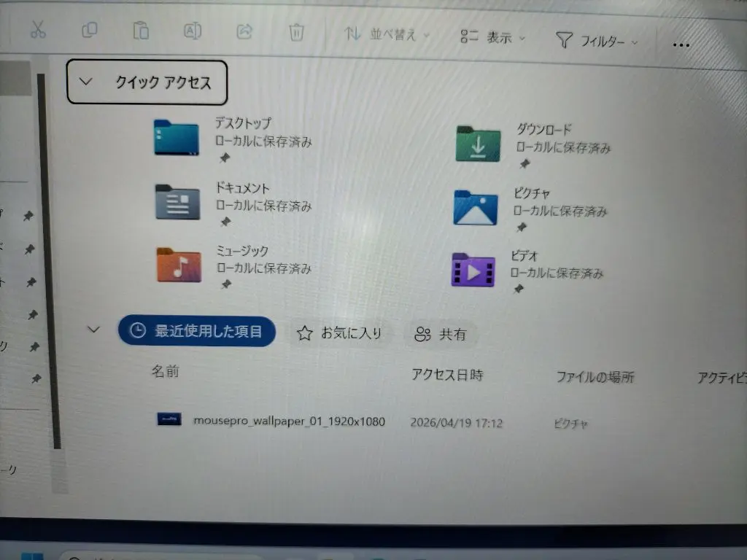Switch to the お気に入り tab
Screen dimensions: 747x560
pos(340,333)
